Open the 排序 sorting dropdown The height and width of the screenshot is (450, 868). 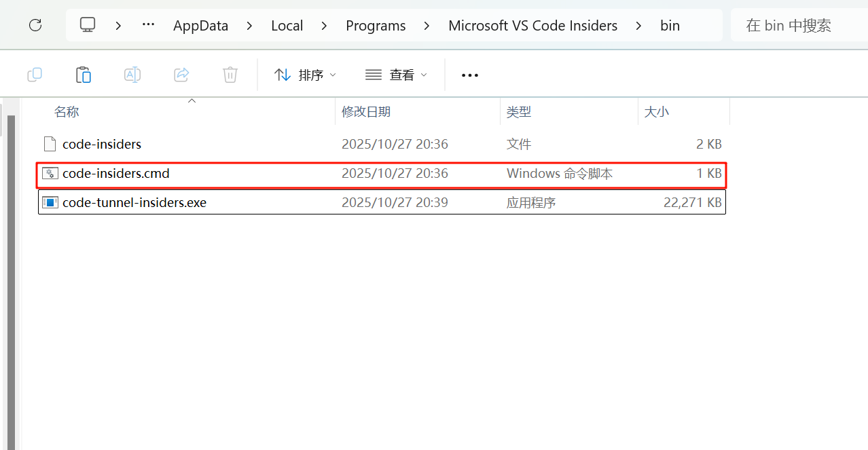[x=305, y=75]
